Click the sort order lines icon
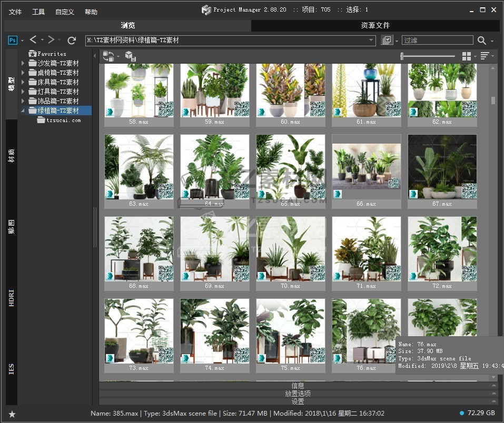Image resolution: width=504 pixels, height=423 pixels. (x=485, y=56)
